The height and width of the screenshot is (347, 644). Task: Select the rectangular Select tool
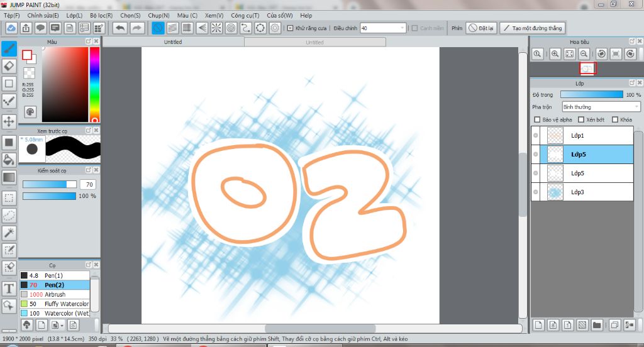(9, 198)
